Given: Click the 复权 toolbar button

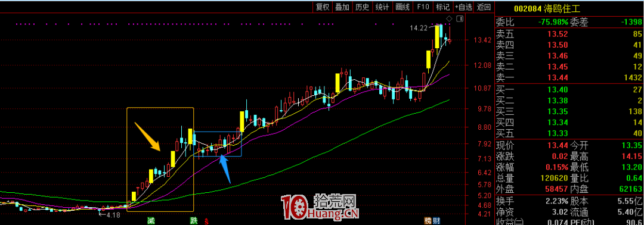Looking at the screenshot, I should [322, 7].
